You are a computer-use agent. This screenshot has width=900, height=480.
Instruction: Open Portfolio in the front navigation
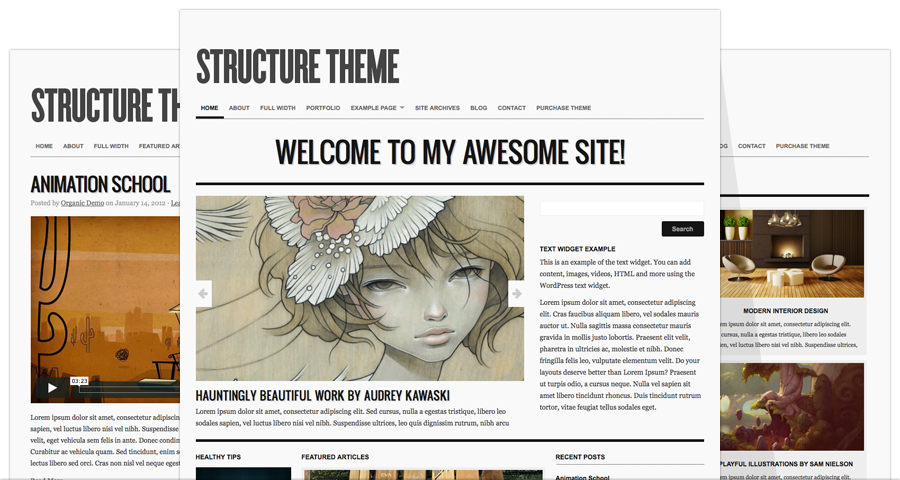point(323,108)
